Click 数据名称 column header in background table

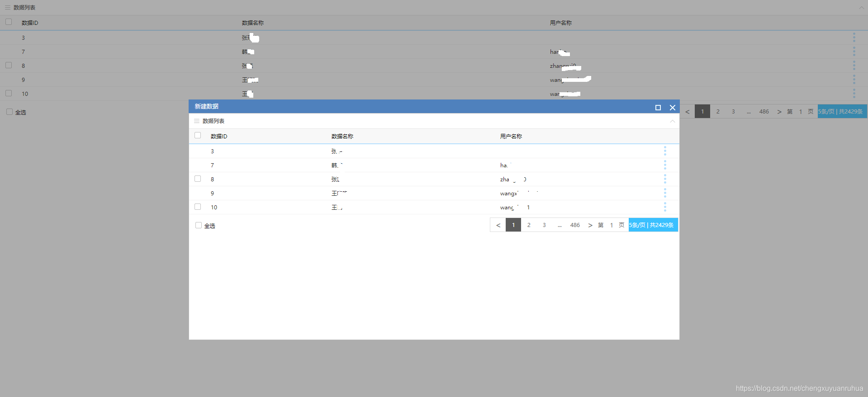pyautogui.click(x=253, y=23)
